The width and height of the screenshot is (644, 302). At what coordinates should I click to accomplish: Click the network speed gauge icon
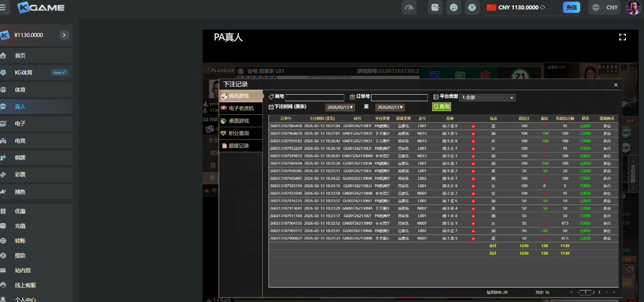[409, 7]
